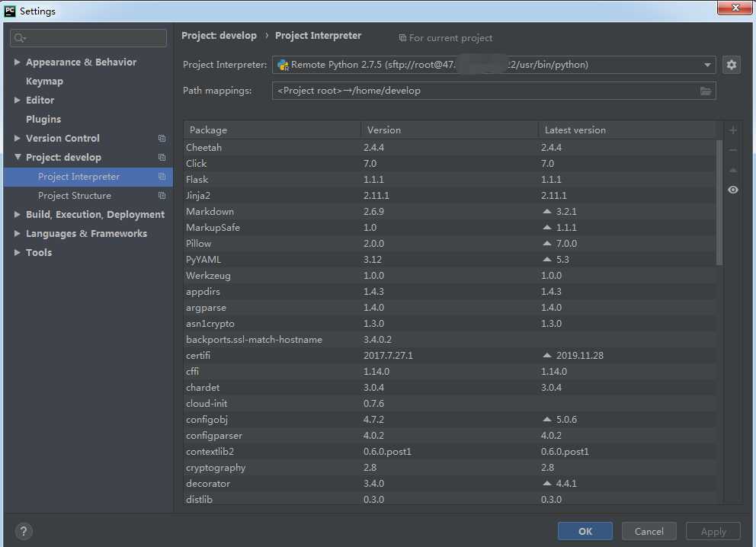Select the distlib package row
The height and width of the screenshot is (547, 756).
(450, 498)
